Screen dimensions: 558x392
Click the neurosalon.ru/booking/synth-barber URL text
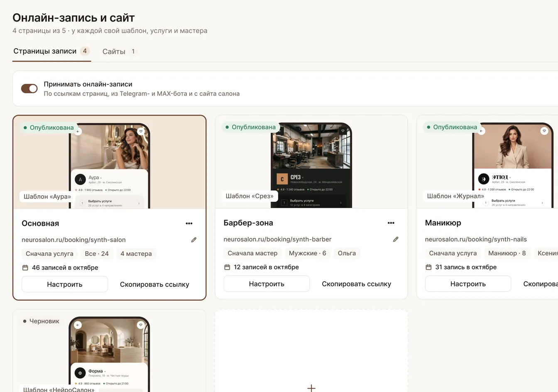[x=277, y=240]
